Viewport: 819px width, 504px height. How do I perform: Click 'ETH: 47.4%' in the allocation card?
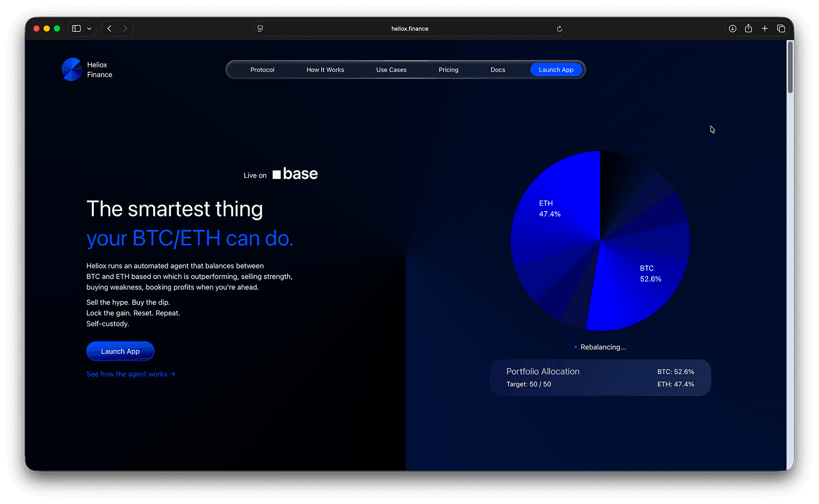(x=676, y=384)
